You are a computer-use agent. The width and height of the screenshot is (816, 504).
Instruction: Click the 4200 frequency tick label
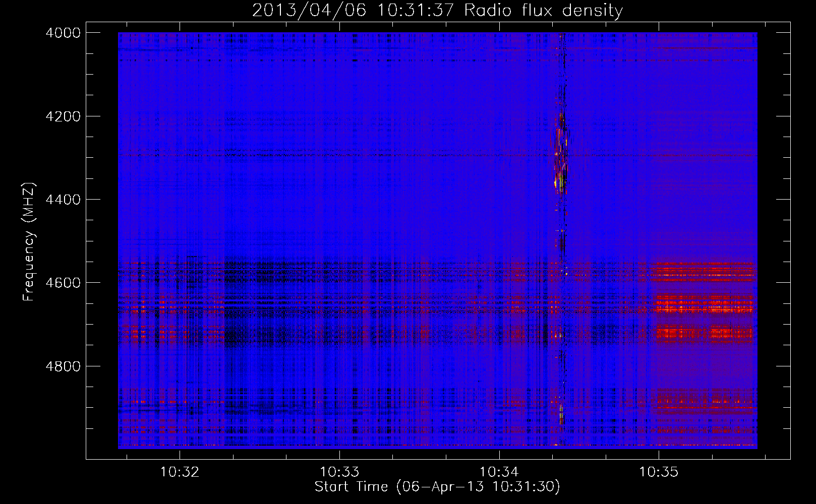(63, 116)
